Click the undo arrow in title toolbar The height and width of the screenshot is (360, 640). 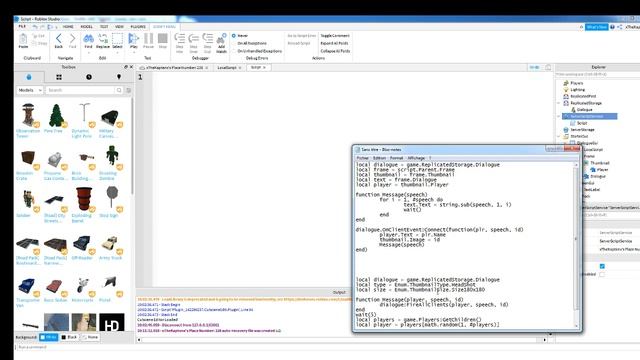[35, 27]
